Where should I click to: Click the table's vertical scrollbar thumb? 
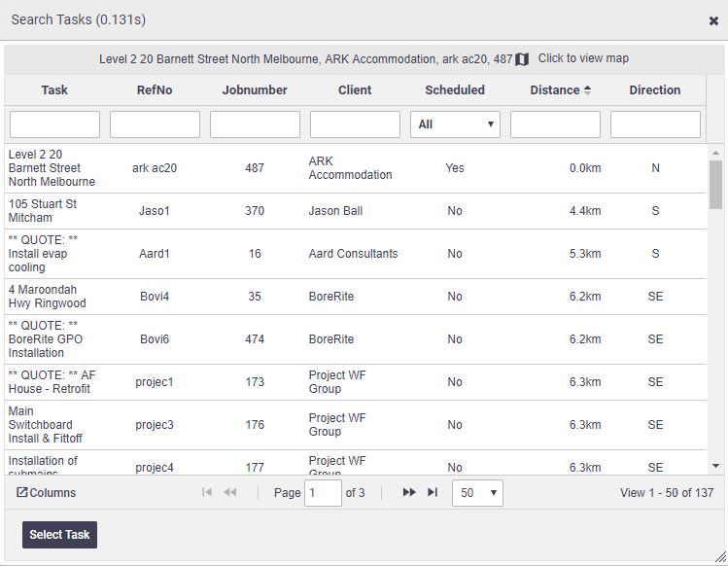715,185
